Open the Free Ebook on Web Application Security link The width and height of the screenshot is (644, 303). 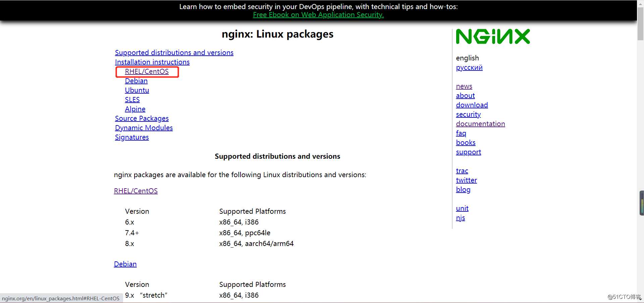point(318,15)
